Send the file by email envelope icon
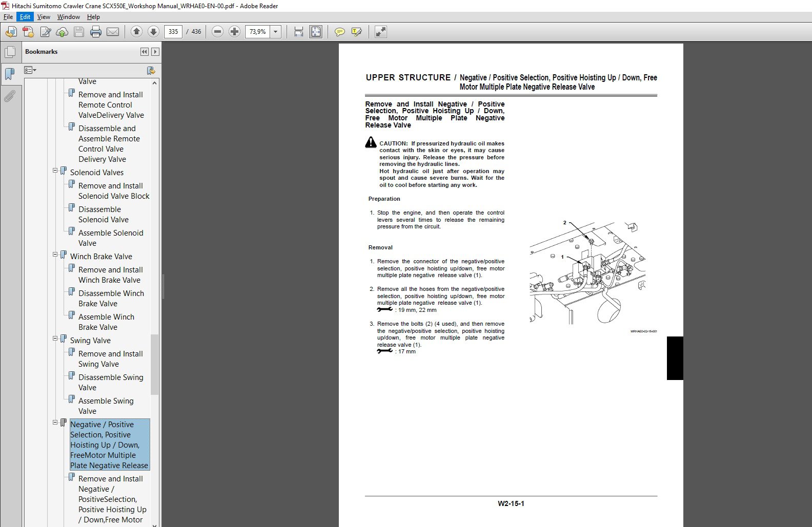812x527 pixels. (x=113, y=32)
